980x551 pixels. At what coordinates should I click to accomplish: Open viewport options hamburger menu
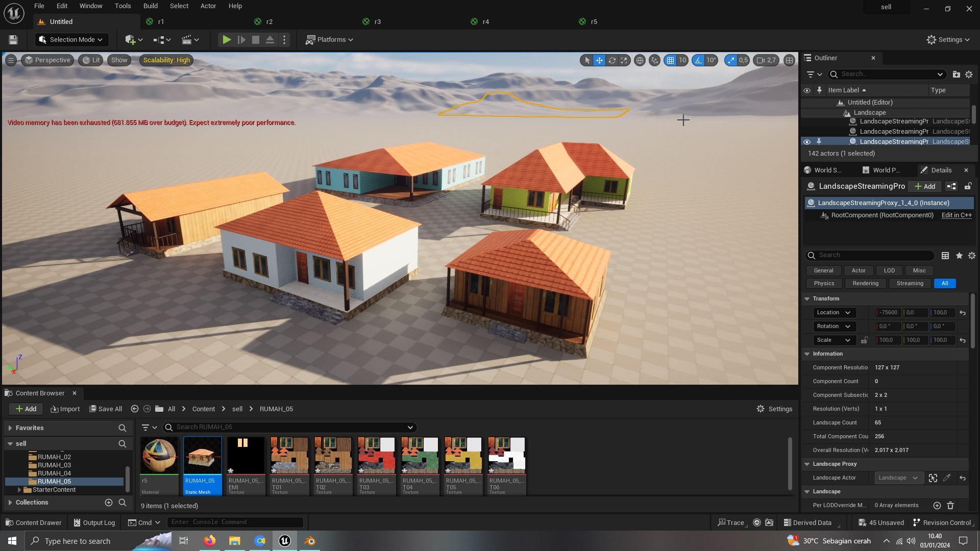click(11, 60)
